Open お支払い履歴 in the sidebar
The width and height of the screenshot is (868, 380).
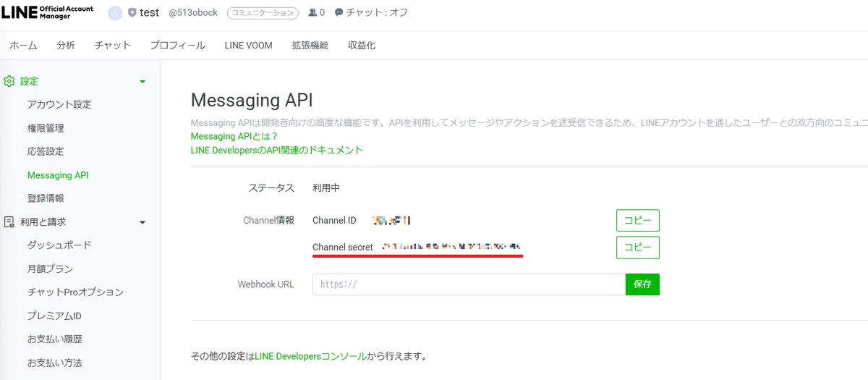(55, 339)
